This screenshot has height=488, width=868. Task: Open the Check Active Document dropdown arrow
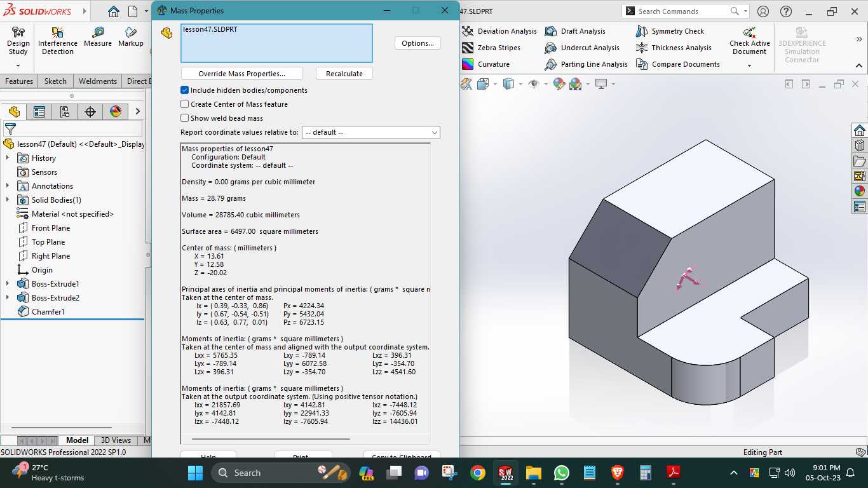point(750,65)
